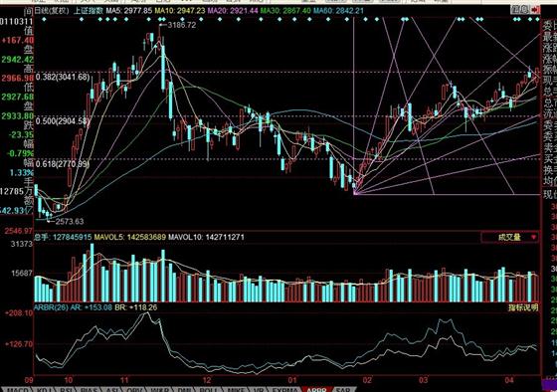Click the 31373 volume axis value
Screen dimensions: 557x392
[x=21, y=244]
